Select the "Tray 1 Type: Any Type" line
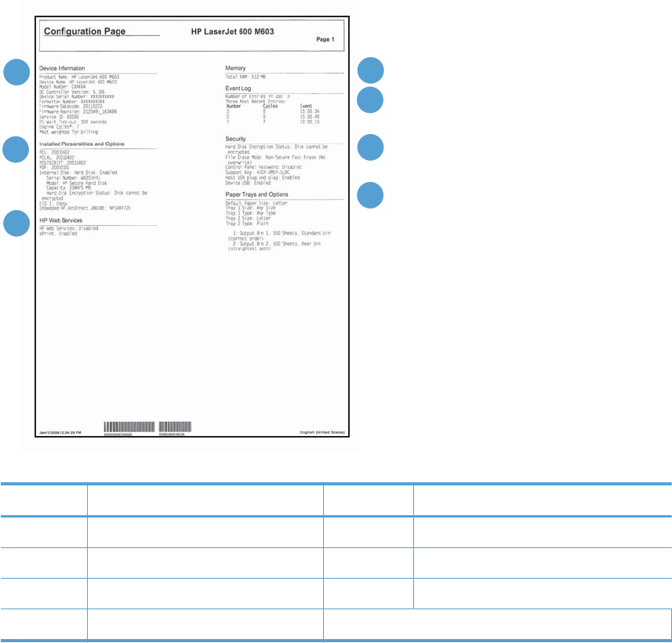 (x=251, y=213)
